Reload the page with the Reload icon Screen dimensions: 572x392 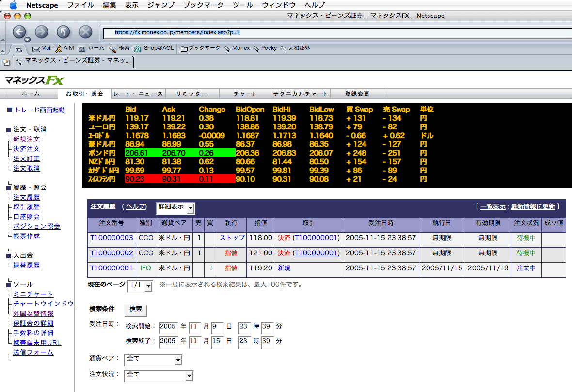pos(63,32)
